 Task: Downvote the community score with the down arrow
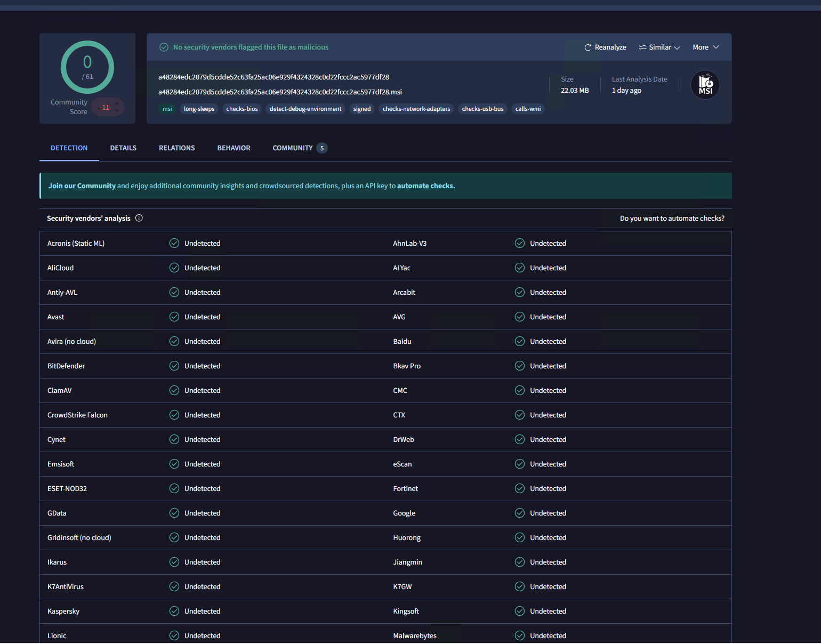117,111
